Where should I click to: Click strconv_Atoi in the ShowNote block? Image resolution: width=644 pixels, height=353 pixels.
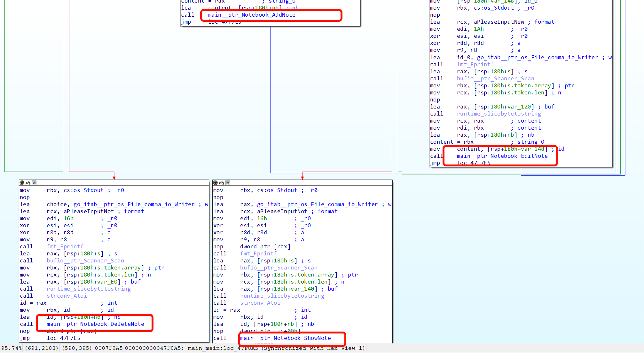pos(260,303)
